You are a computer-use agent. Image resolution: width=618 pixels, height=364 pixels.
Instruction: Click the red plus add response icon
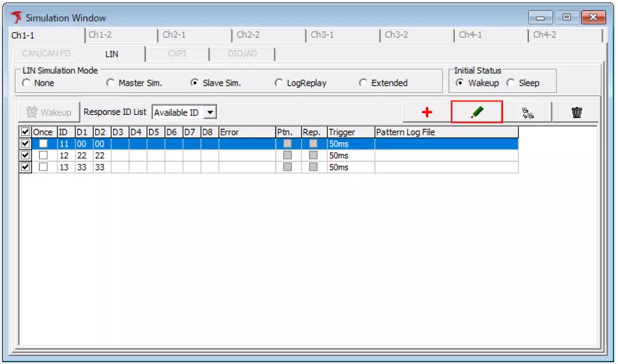pyautogui.click(x=426, y=112)
